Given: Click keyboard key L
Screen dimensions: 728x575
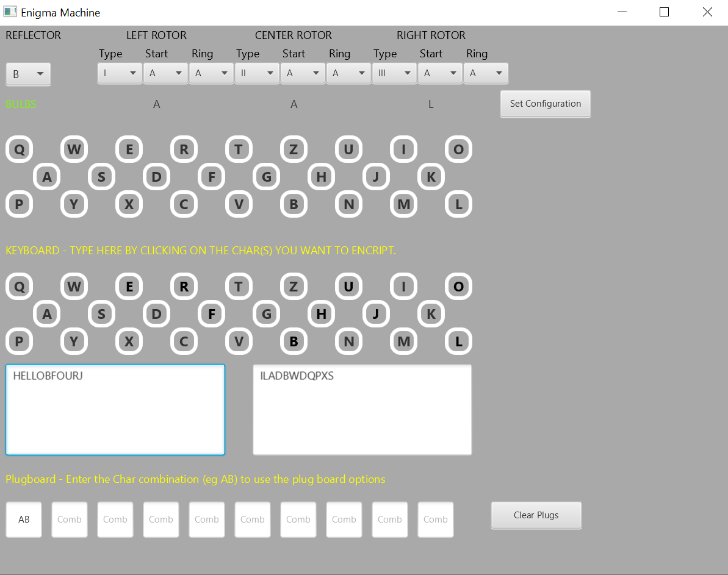Looking at the screenshot, I should click(458, 341).
